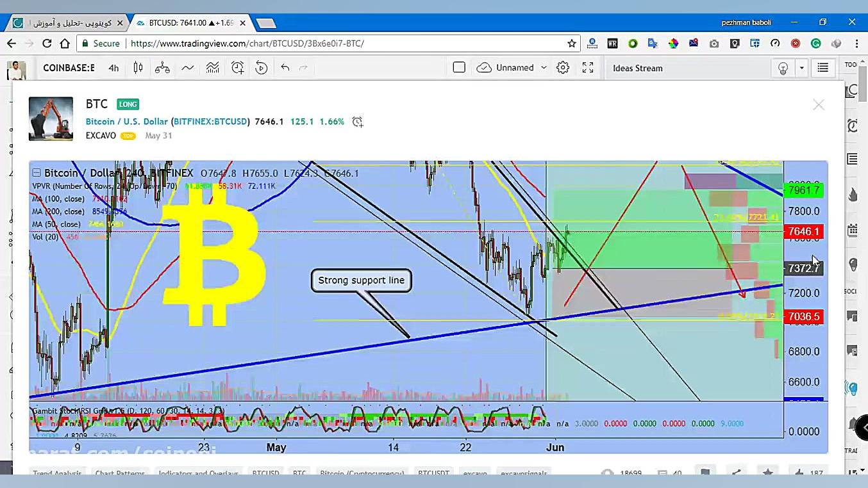Open indicator templates icon

(212, 68)
